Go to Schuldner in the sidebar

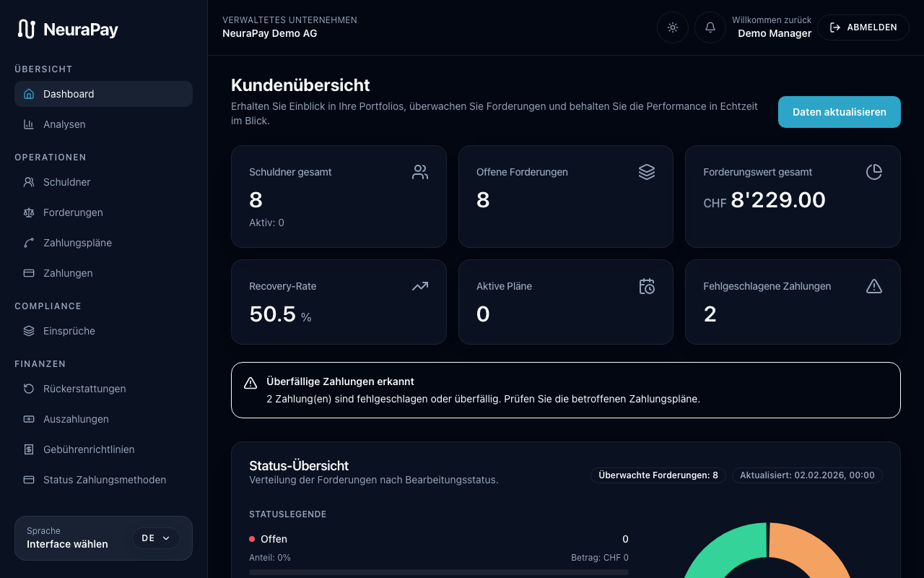click(103, 182)
